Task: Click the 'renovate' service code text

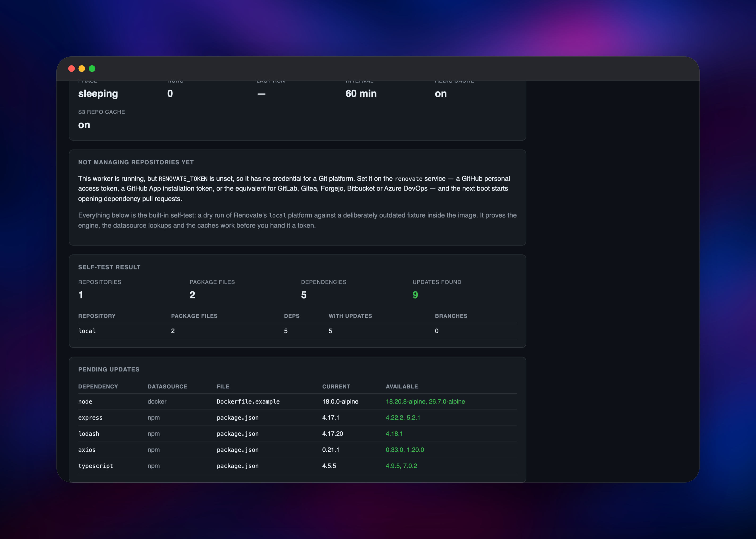Action: (408, 179)
